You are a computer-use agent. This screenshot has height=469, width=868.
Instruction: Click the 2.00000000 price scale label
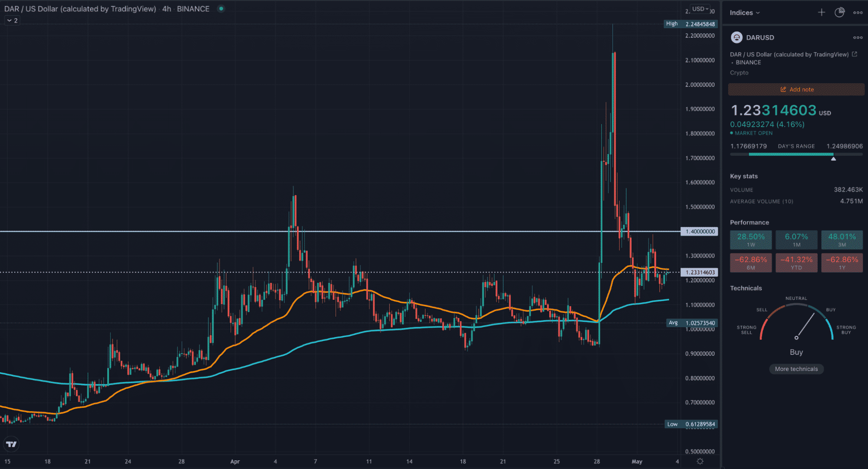700,85
